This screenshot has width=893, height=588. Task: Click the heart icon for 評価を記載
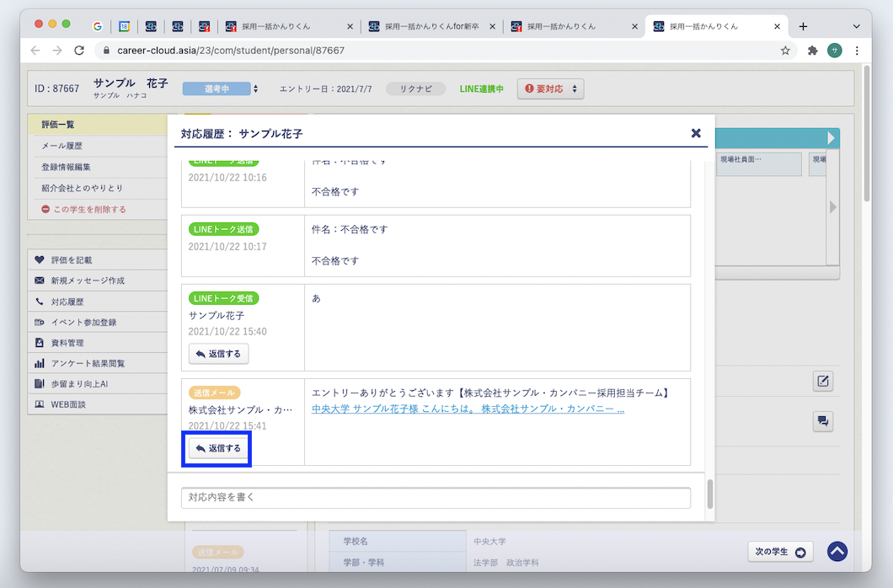tap(40, 260)
